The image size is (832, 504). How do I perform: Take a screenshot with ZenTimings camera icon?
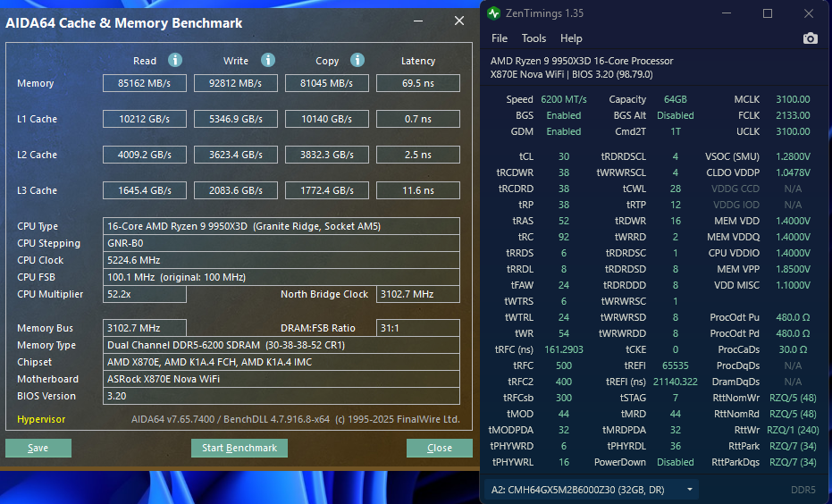810,38
